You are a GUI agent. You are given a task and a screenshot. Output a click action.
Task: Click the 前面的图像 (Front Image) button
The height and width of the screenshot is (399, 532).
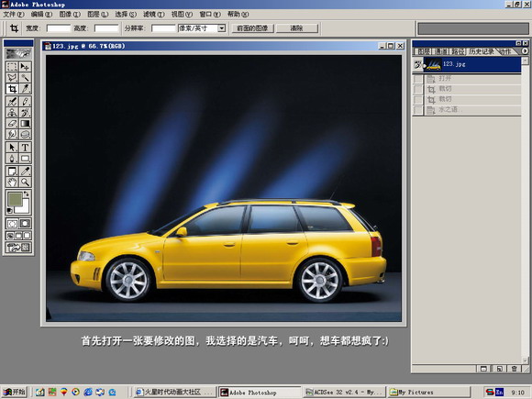pos(252,28)
